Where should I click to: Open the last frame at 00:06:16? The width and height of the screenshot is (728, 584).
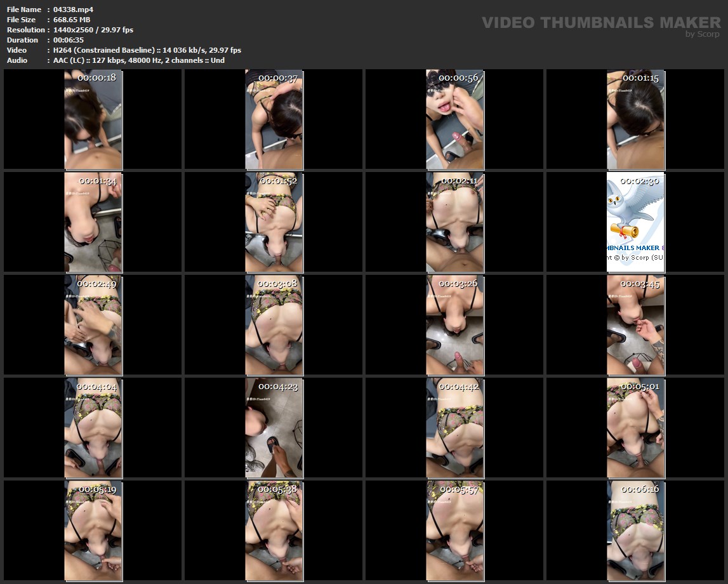(635, 531)
